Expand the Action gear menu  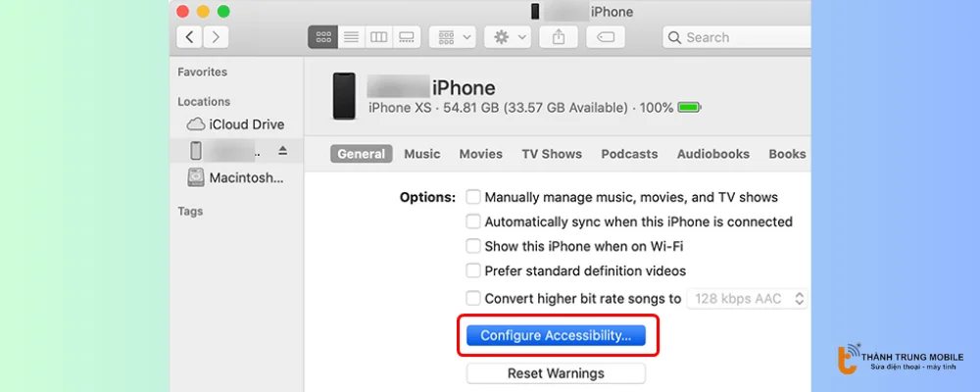(x=510, y=37)
